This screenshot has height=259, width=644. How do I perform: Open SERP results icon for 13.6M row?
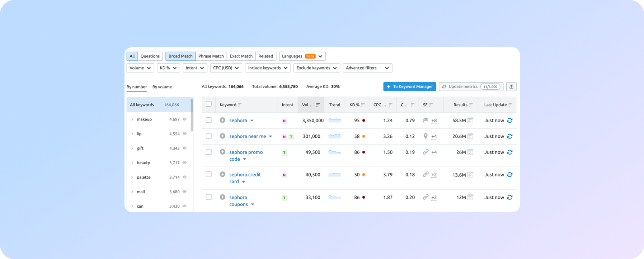[470, 175]
